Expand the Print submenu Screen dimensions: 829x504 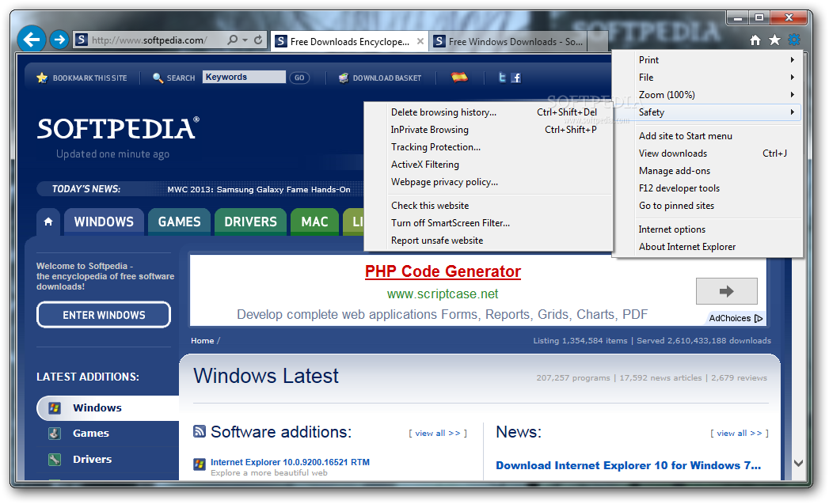(709, 59)
